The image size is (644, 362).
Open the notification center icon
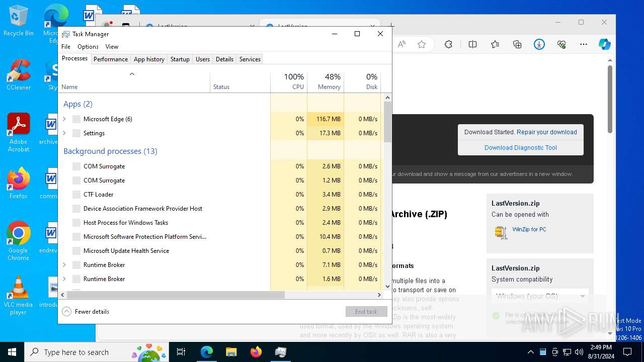coord(627,352)
